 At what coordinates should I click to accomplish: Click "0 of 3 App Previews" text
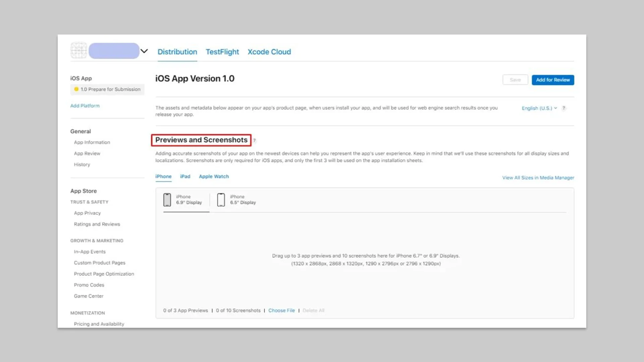coord(185,310)
